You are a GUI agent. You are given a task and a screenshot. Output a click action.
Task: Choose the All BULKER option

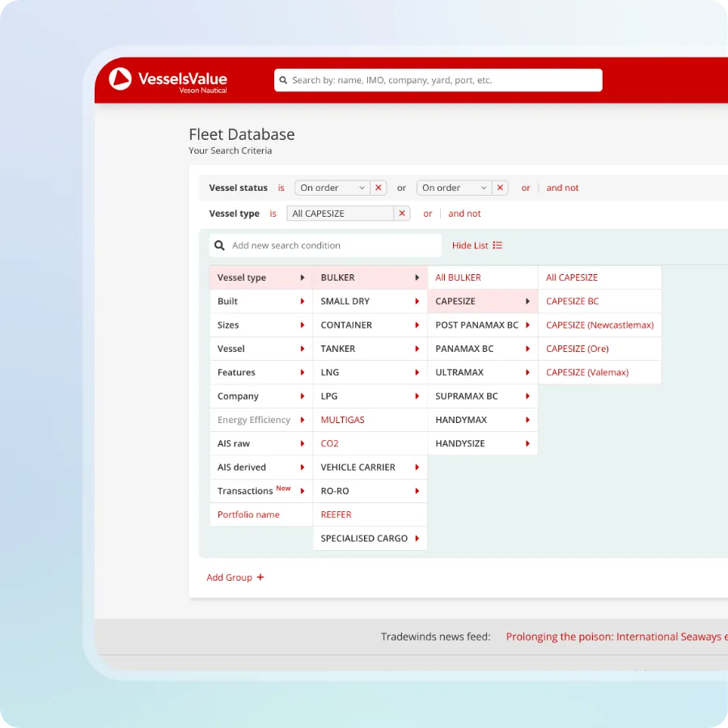(x=458, y=277)
